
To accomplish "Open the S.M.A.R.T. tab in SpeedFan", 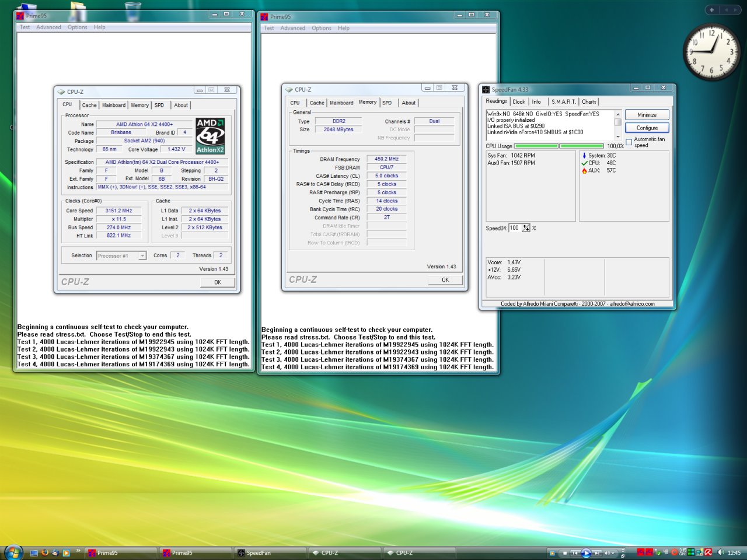I will coord(563,101).
